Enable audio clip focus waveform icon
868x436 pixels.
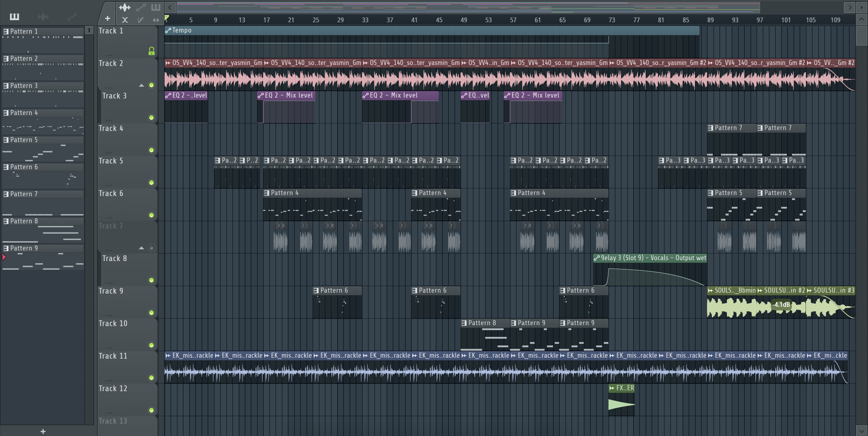(x=125, y=7)
